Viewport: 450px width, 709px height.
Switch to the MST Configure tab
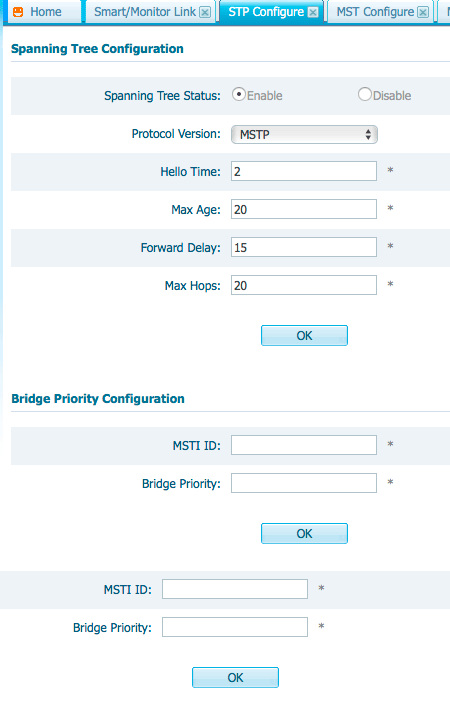(x=375, y=12)
